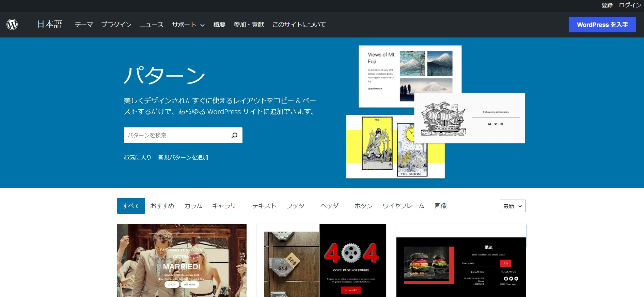Select the 画像 category tab

[440, 206]
